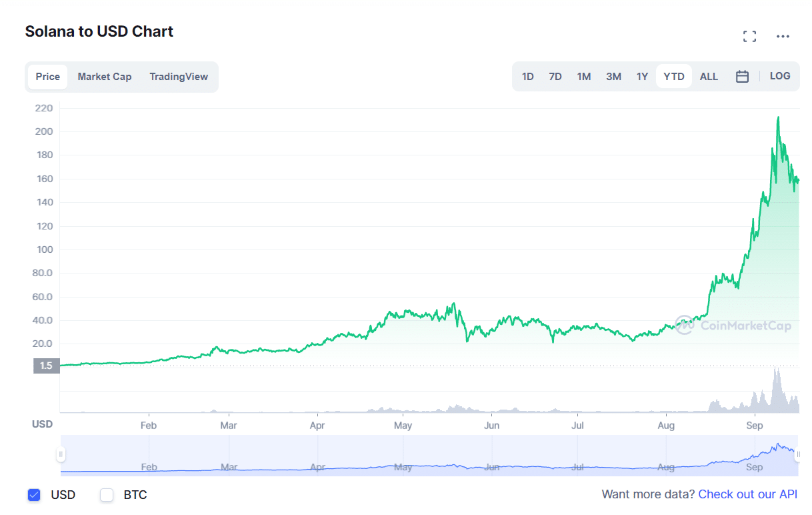Select the 1Y time range
812x515 pixels.
point(642,77)
